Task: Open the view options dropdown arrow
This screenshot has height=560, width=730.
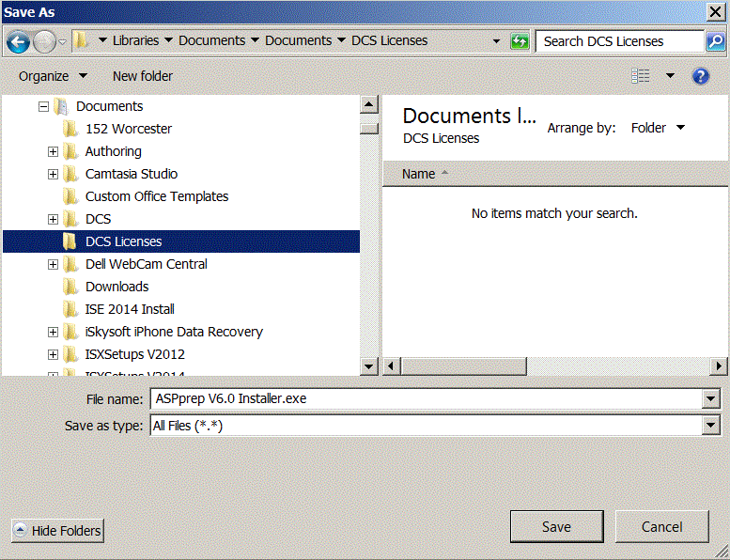Action: click(670, 75)
